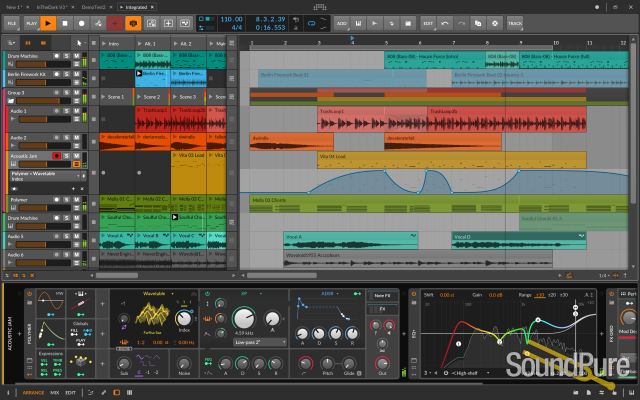Click the add modulator plus in top row
This screenshot has height=400, width=640.
pos(102,304)
